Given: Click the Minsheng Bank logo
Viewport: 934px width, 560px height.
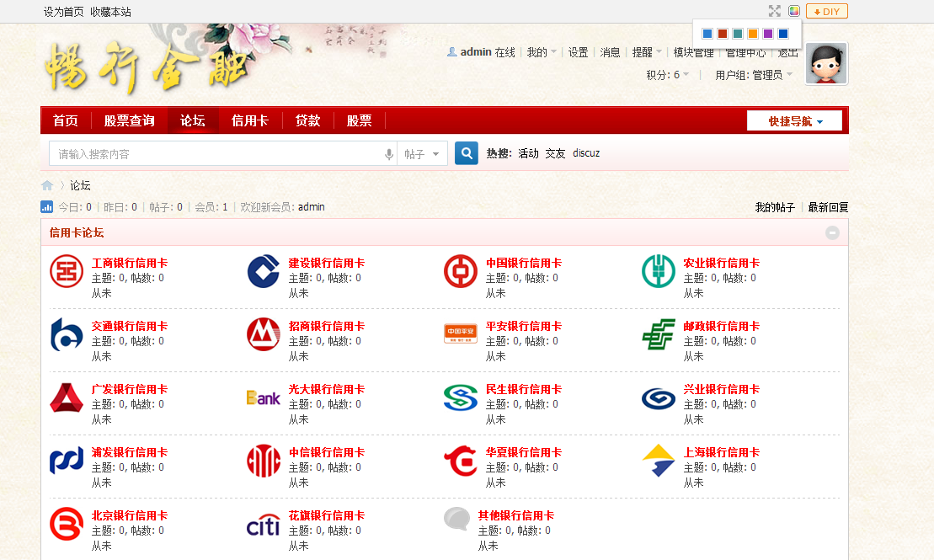Looking at the screenshot, I should coord(461,397).
